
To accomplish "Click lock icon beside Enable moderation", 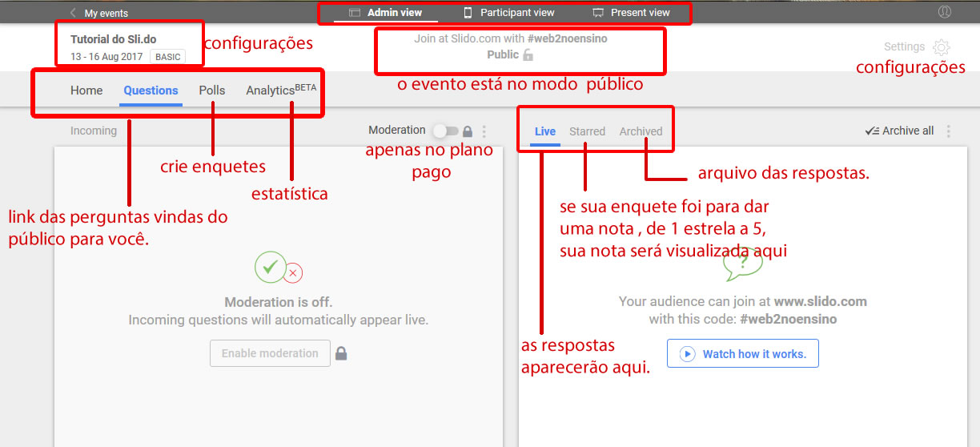I will click(x=341, y=353).
